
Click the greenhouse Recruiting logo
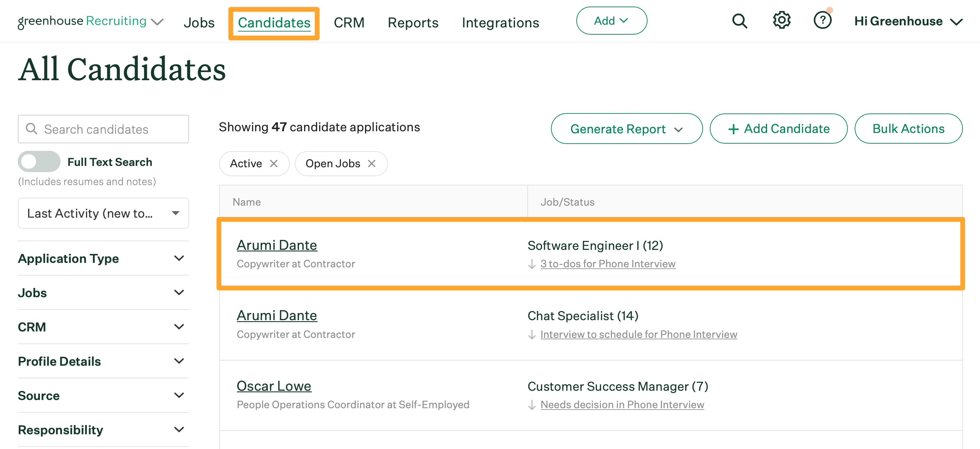[x=82, y=21]
